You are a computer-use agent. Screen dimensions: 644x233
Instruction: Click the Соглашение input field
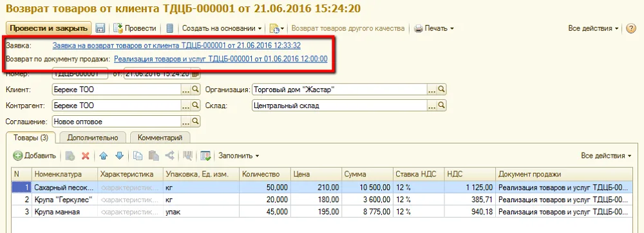click(117, 122)
